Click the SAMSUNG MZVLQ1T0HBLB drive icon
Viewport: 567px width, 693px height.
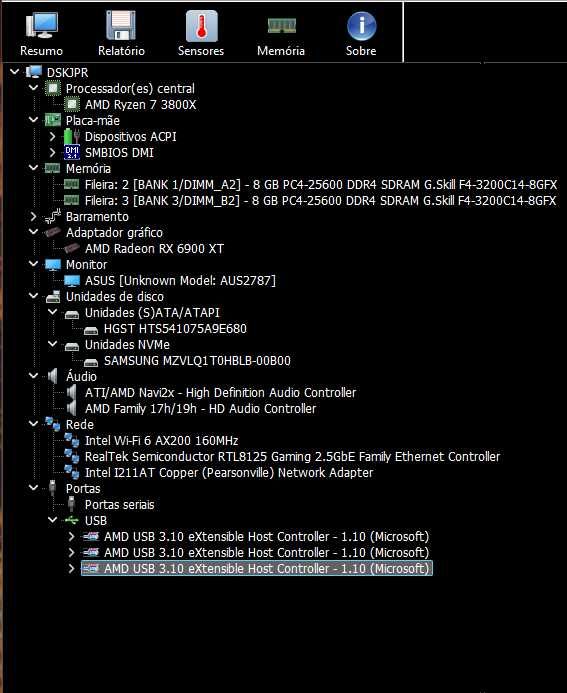coord(91,362)
